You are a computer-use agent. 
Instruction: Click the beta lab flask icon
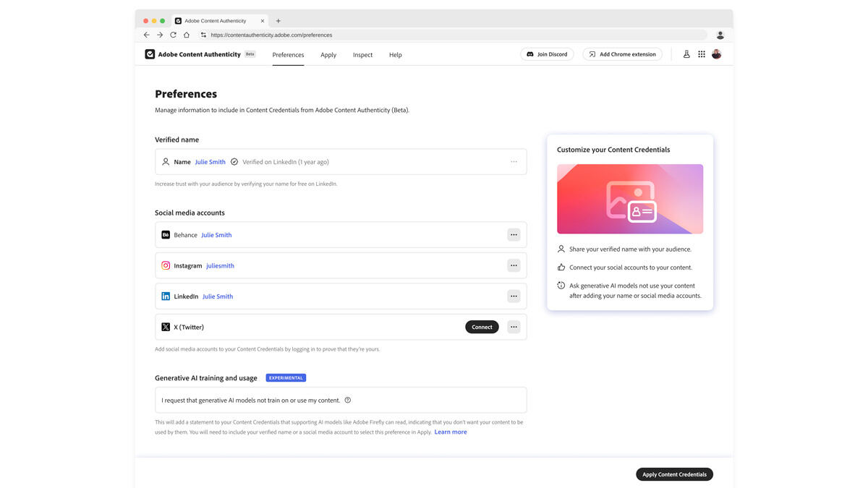pyautogui.click(x=686, y=53)
